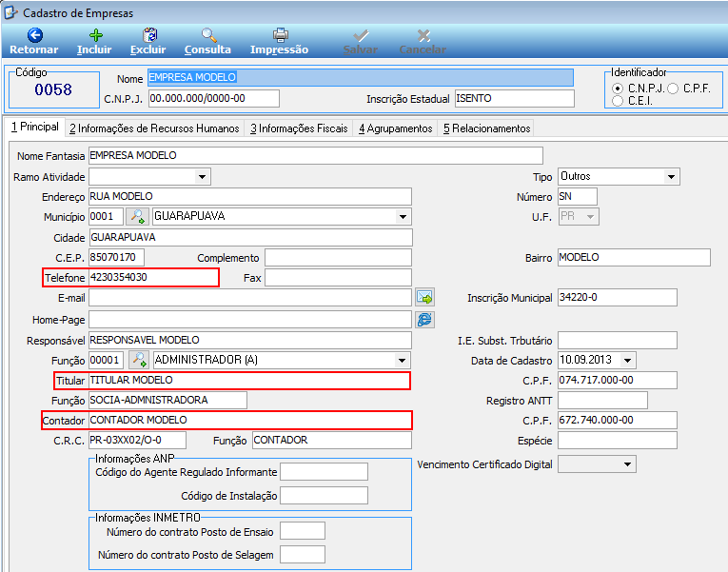
Task: Click the Cancelar X icon
Action: 423,36
